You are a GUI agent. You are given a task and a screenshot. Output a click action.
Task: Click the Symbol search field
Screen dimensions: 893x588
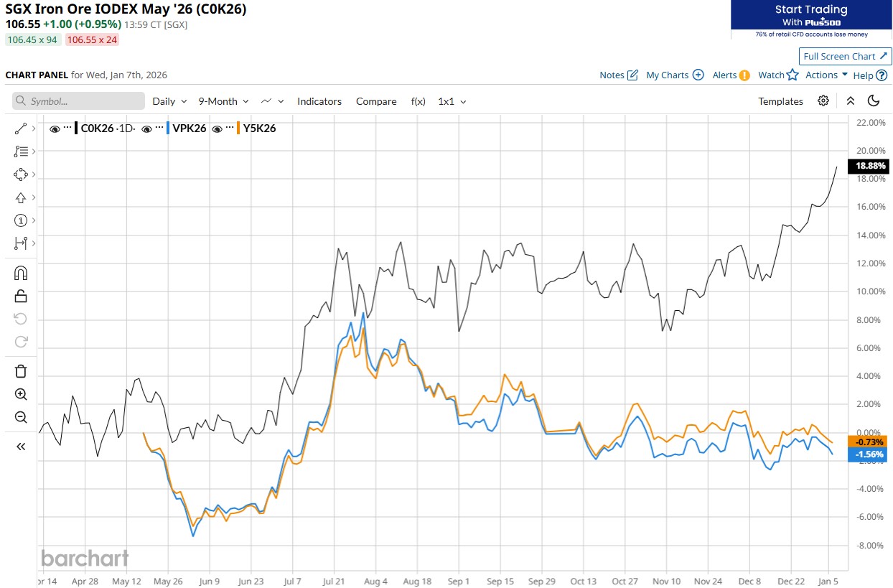(x=78, y=101)
